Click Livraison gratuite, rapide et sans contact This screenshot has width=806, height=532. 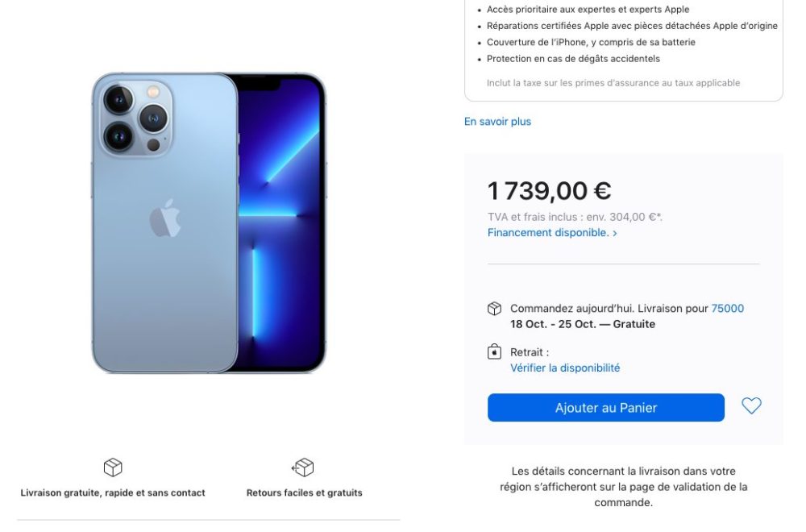point(113,493)
